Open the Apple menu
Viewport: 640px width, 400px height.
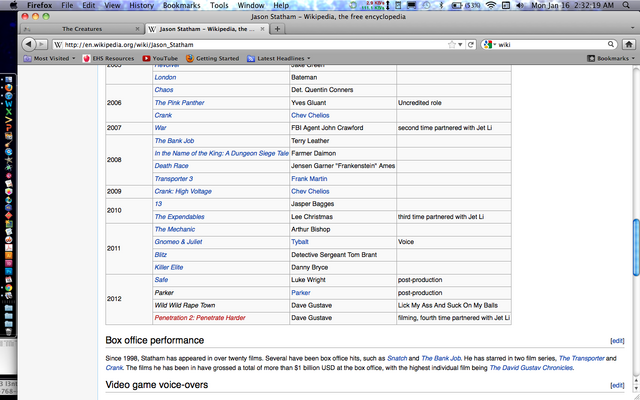coord(13,5)
